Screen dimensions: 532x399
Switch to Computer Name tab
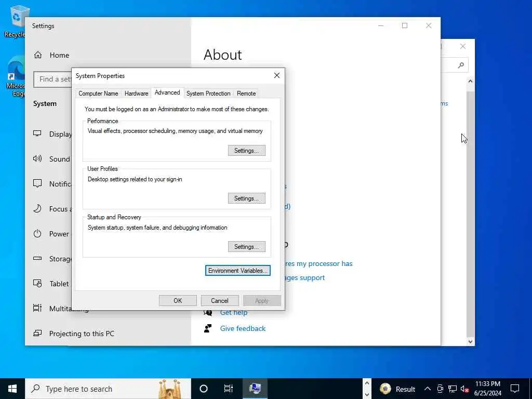tap(98, 94)
